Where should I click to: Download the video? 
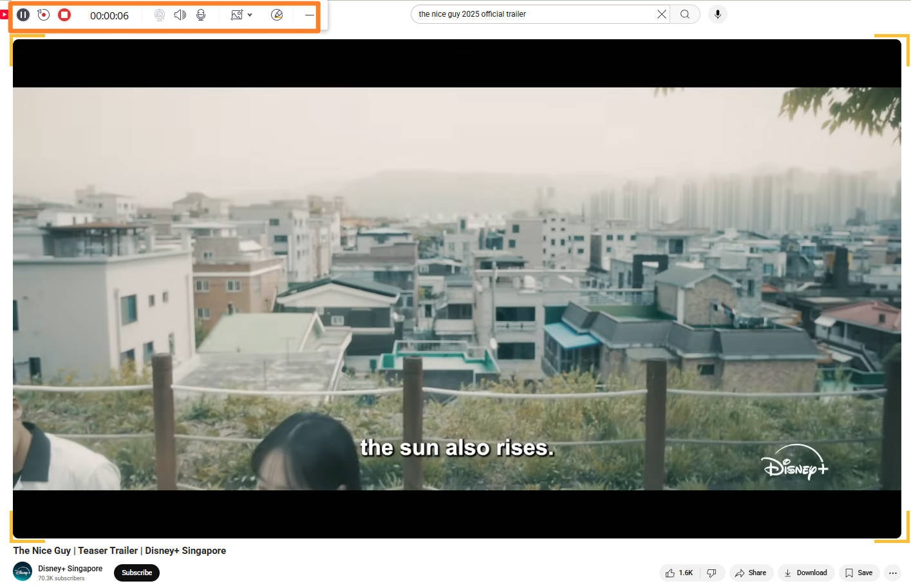[x=806, y=573]
